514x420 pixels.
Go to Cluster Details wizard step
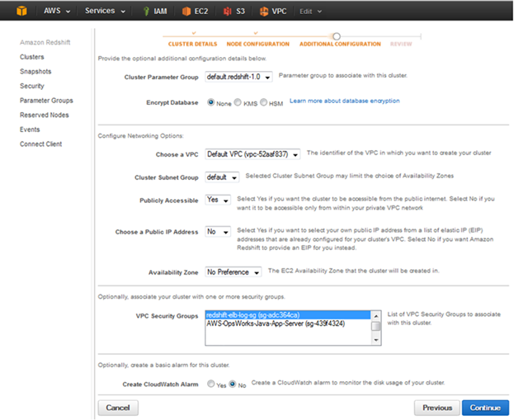click(x=193, y=44)
